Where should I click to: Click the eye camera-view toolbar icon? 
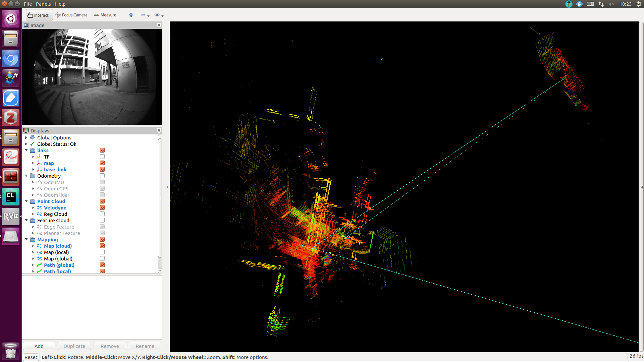tap(157, 15)
